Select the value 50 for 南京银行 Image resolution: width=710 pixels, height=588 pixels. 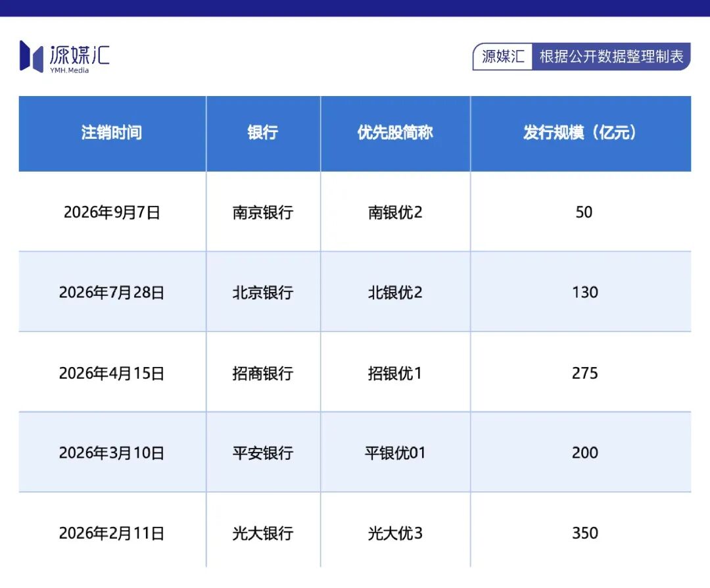pos(584,212)
